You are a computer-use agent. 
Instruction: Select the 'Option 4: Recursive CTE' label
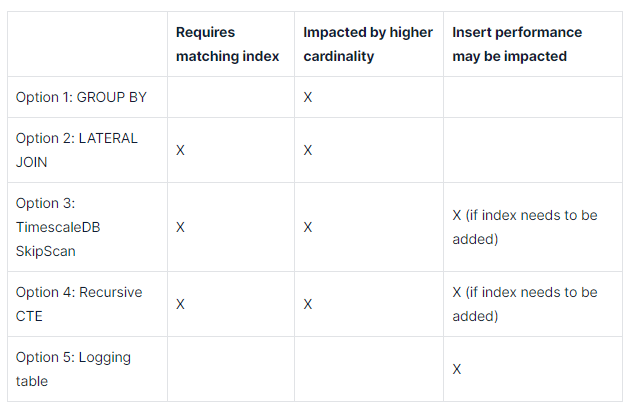[x=79, y=304]
